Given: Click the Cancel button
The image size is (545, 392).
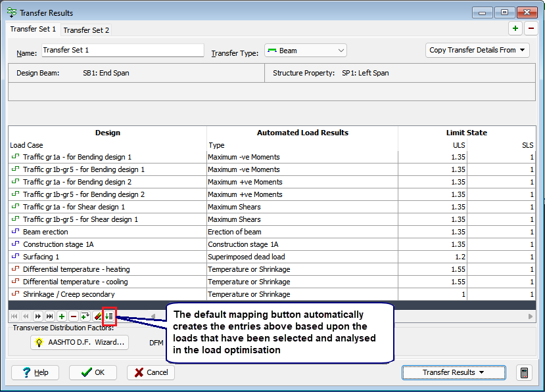Looking at the screenshot, I should (x=151, y=372).
